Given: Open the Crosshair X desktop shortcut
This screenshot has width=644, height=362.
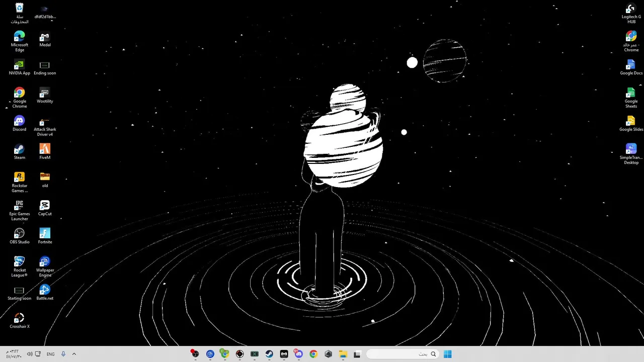Looking at the screenshot, I should (19, 321).
